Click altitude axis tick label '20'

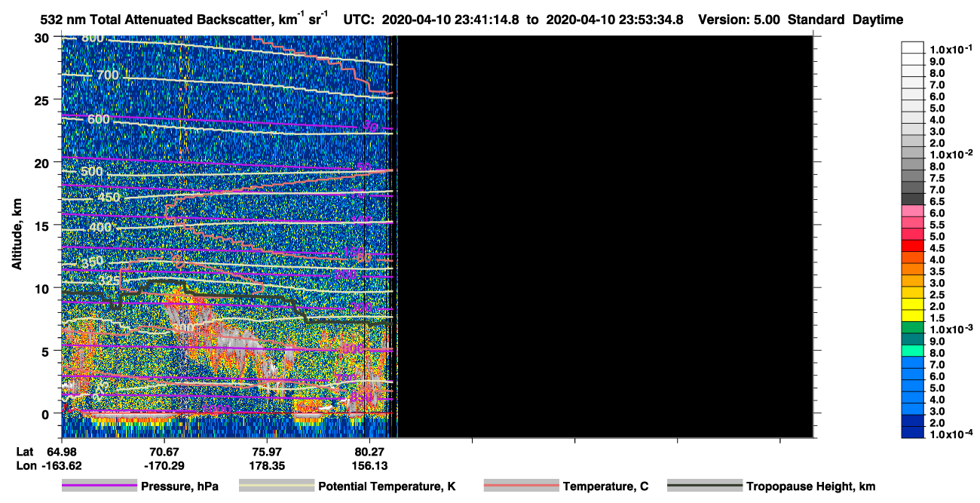42,162
